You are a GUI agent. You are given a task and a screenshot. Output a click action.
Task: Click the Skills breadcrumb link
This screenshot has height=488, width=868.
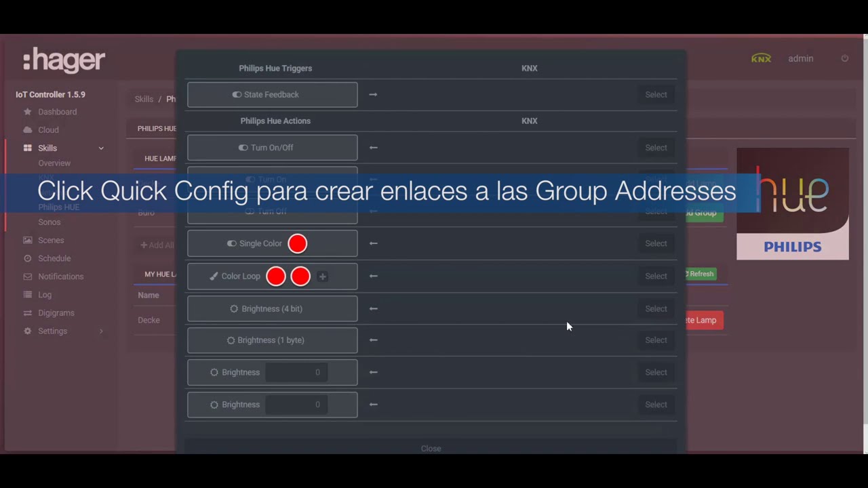[x=144, y=99]
